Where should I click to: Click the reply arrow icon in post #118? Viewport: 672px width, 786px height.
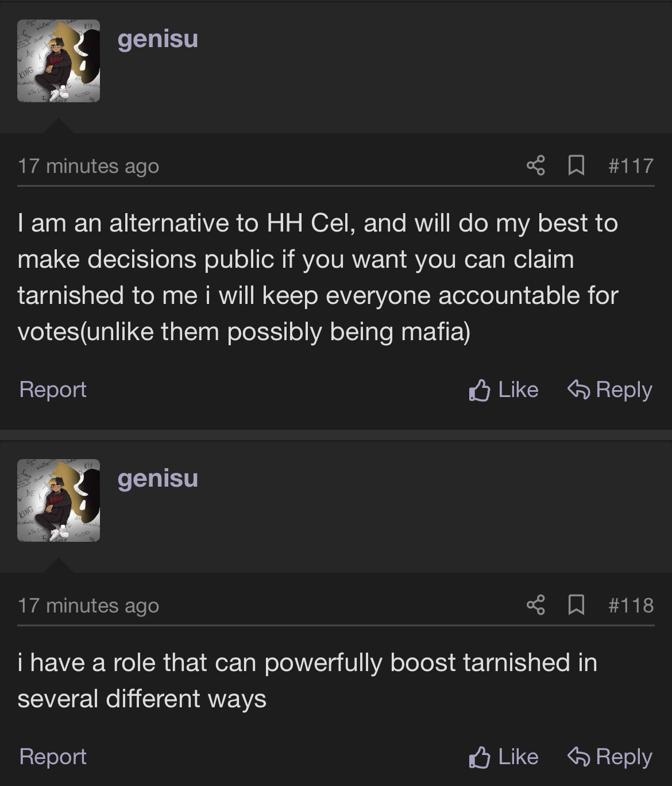(578, 757)
